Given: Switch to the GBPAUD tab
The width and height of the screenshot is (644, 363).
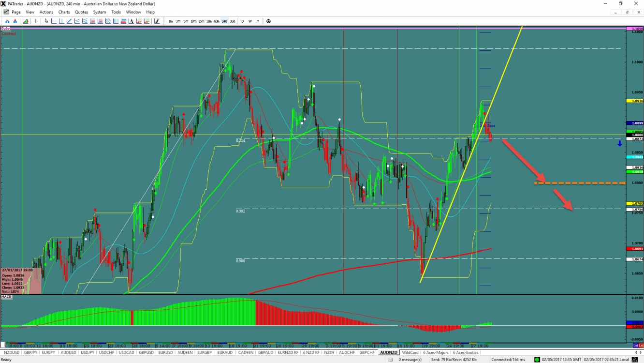Looking at the screenshot, I should coord(265,352).
